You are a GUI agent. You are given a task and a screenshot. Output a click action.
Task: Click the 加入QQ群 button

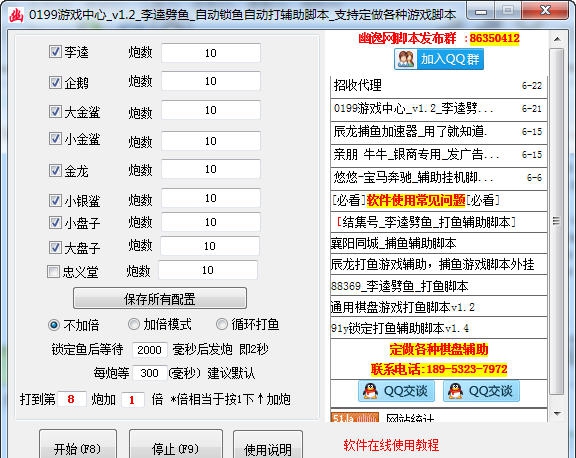[x=439, y=59]
